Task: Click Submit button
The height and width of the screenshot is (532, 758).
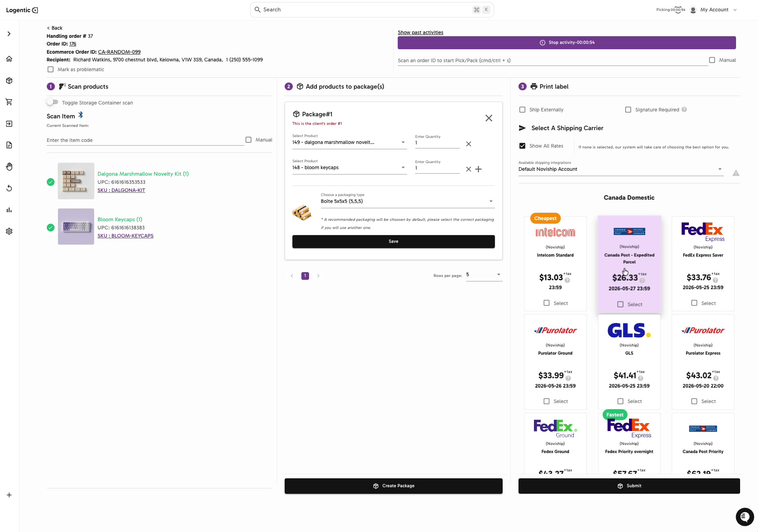Action: [x=629, y=486]
